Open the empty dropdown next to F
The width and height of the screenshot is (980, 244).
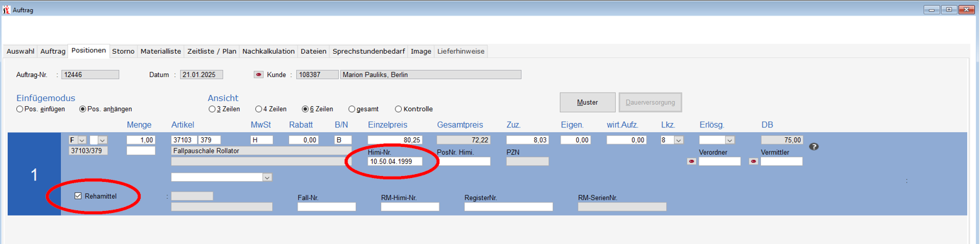(102, 140)
